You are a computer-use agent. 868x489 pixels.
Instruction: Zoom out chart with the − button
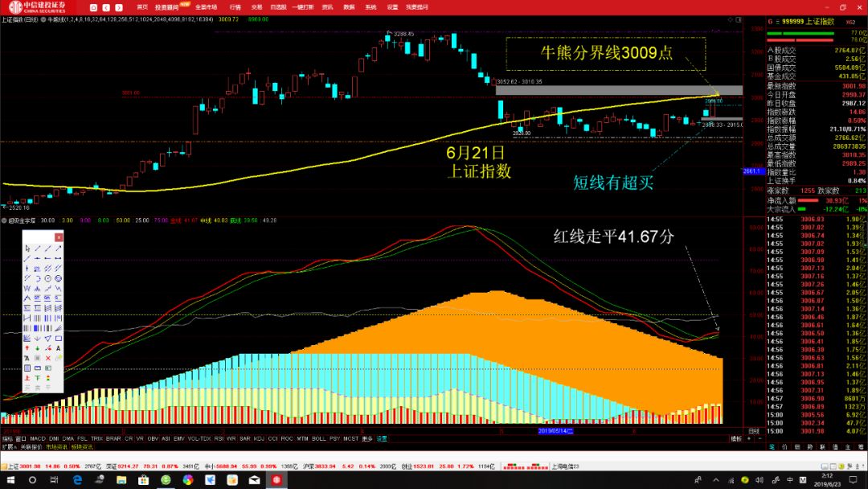point(760,438)
